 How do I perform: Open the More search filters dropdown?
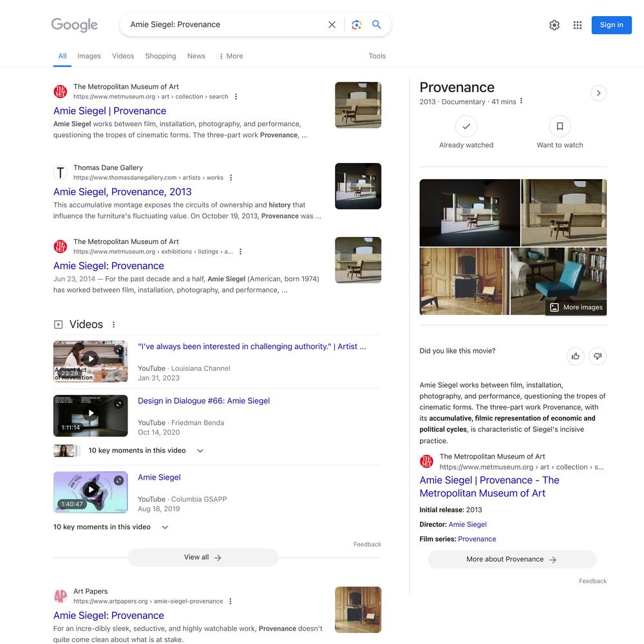click(x=231, y=56)
